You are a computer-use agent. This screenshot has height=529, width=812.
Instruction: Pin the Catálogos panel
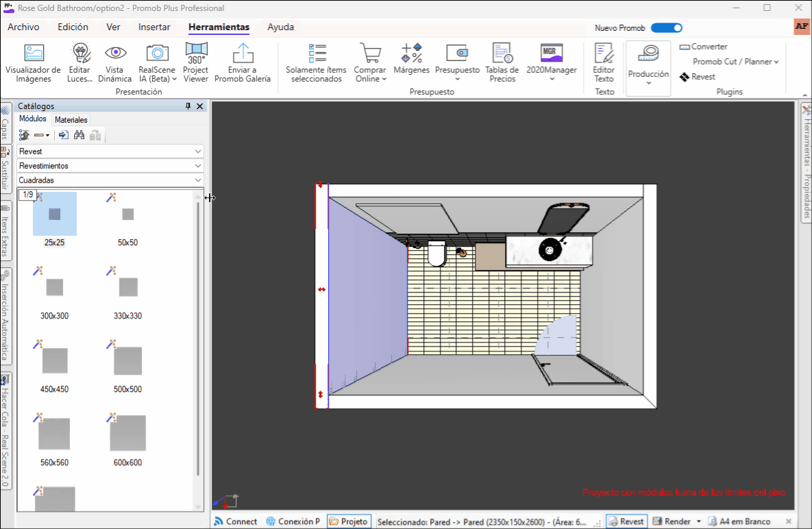[x=188, y=106]
